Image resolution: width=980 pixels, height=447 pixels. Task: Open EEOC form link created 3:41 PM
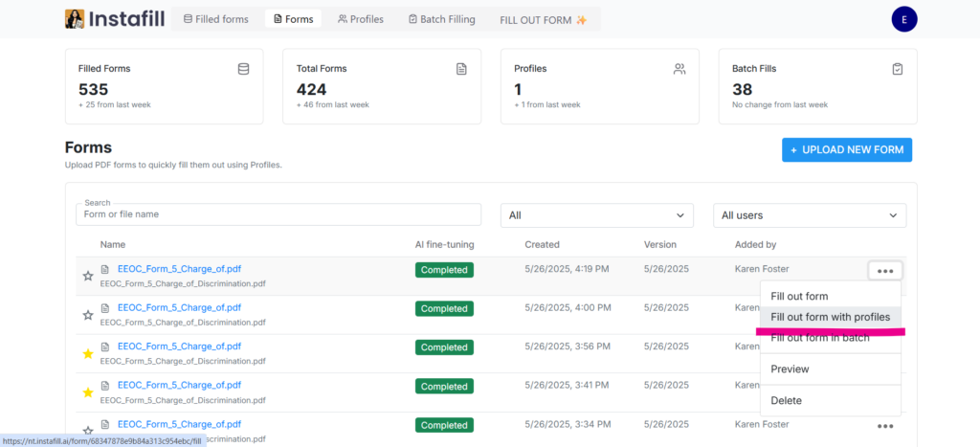tap(179, 385)
